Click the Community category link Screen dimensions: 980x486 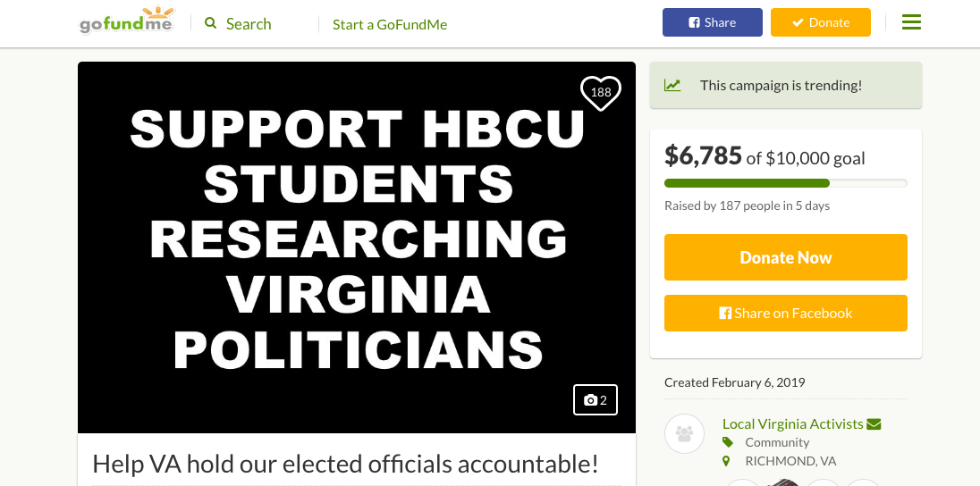(x=777, y=442)
